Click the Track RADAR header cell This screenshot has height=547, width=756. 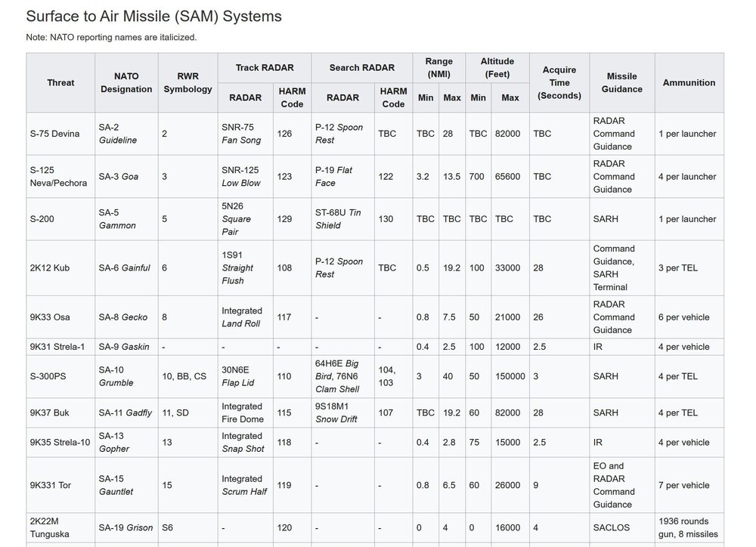[264, 67]
